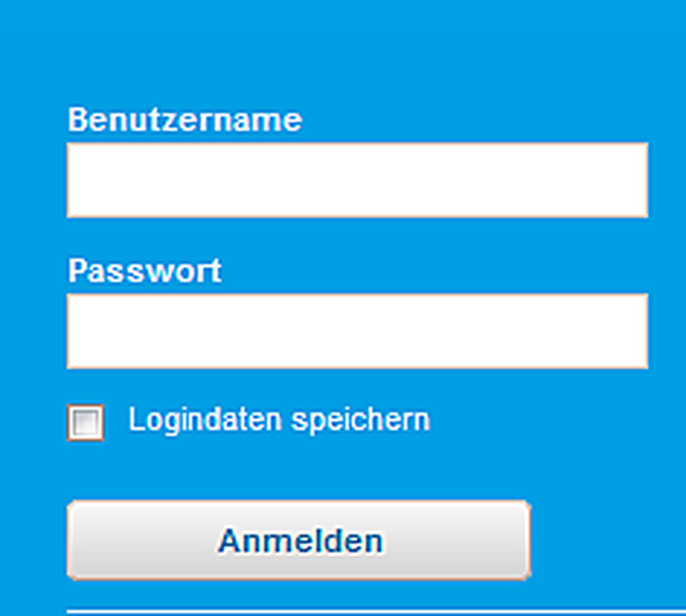This screenshot has width=686, height=616.
Task: Toggle the remember-login checkbox square
Action: point(86,422)
